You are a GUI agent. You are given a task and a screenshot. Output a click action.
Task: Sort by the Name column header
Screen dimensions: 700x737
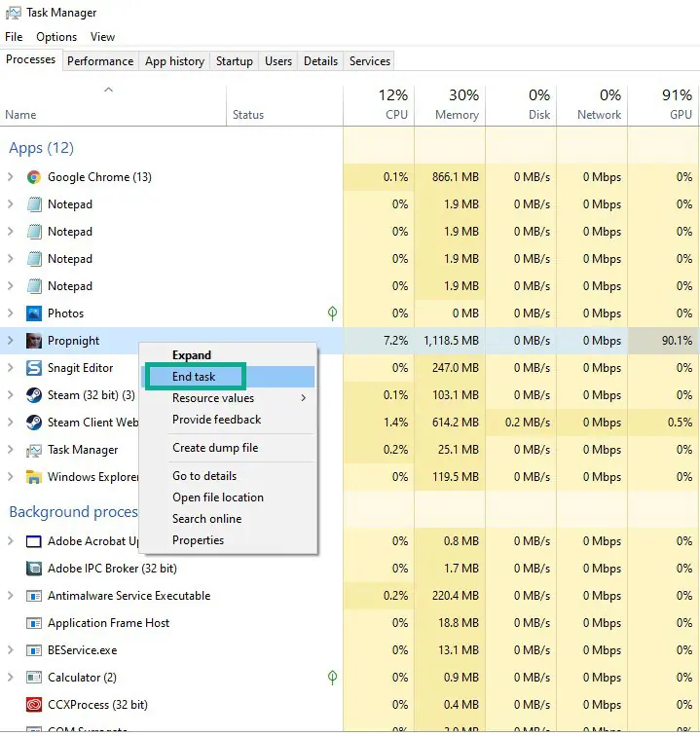113,106
